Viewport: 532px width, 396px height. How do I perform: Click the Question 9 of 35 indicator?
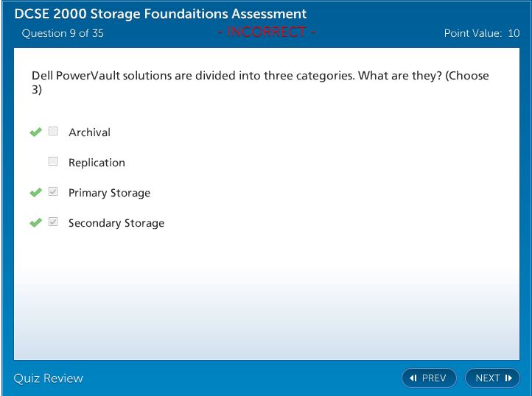pyautogui.click(x=63, y=33)
